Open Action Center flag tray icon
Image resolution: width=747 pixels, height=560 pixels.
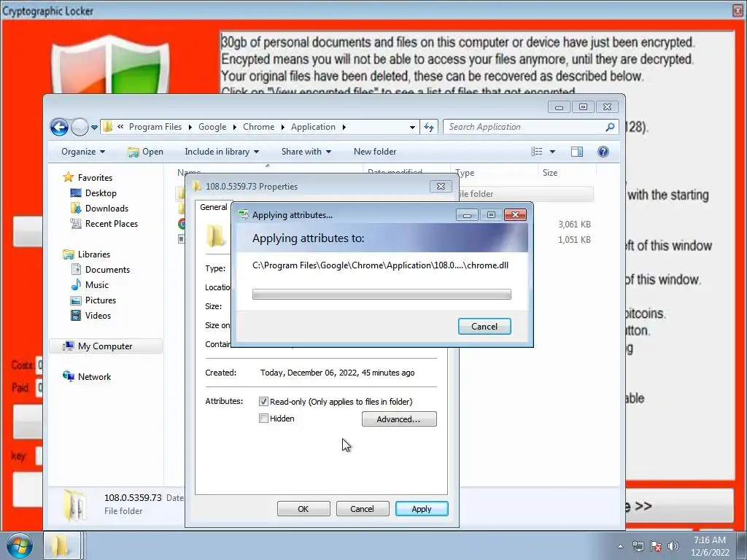point(656,546)
